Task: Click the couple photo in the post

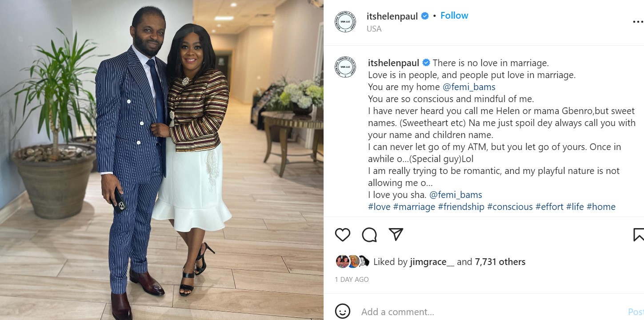Action: pos(162,160)
